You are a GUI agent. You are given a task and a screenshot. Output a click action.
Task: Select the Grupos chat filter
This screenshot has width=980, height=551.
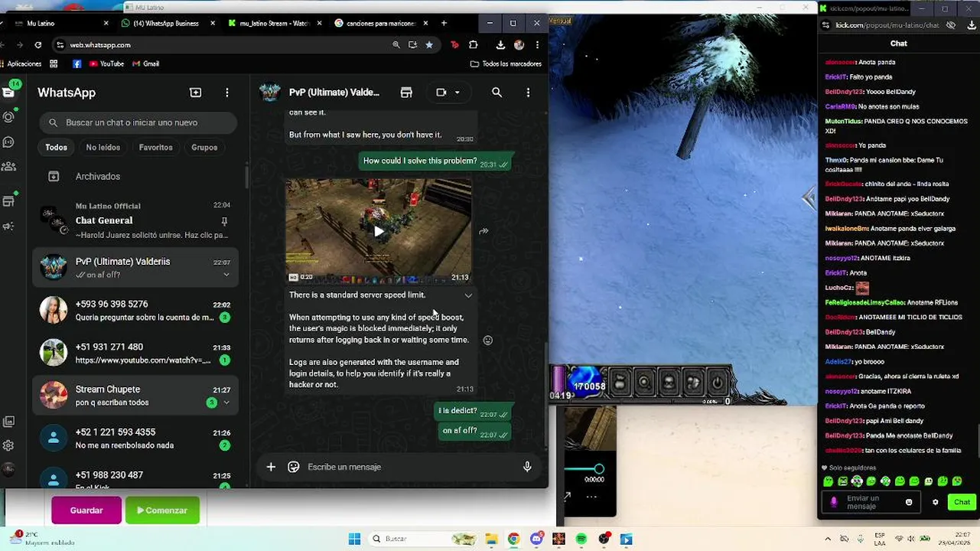(x=204, y=147)
